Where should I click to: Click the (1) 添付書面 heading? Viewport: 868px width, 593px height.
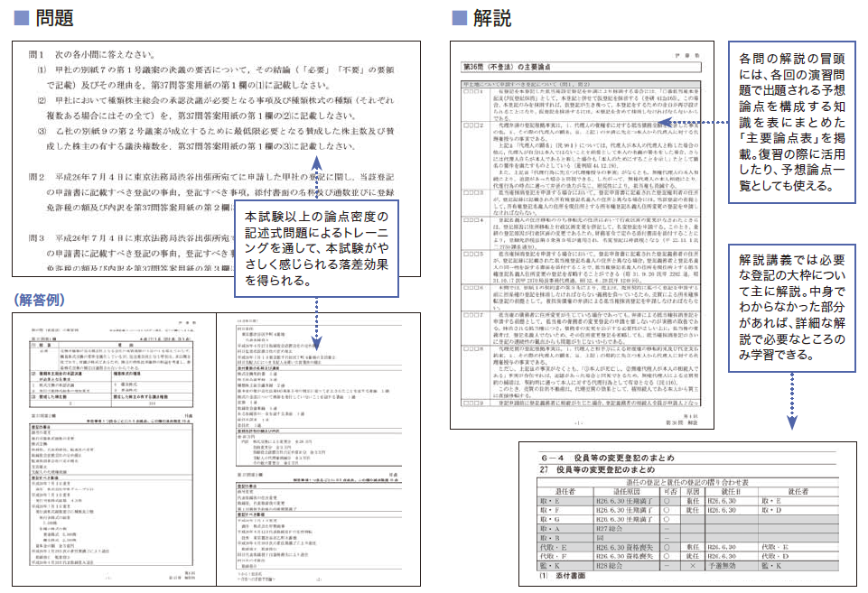click(561, 576)
